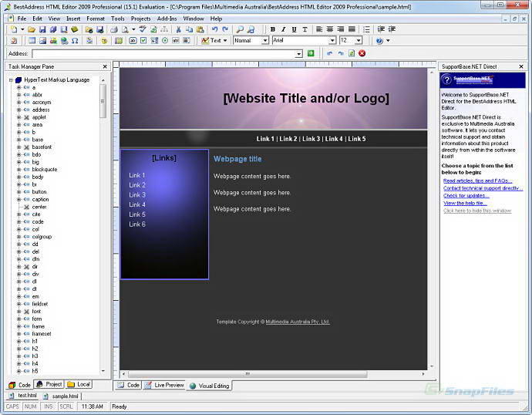The image size is (532, 415).
Task: Insert a table using the table icon
Action: (32, 41)
